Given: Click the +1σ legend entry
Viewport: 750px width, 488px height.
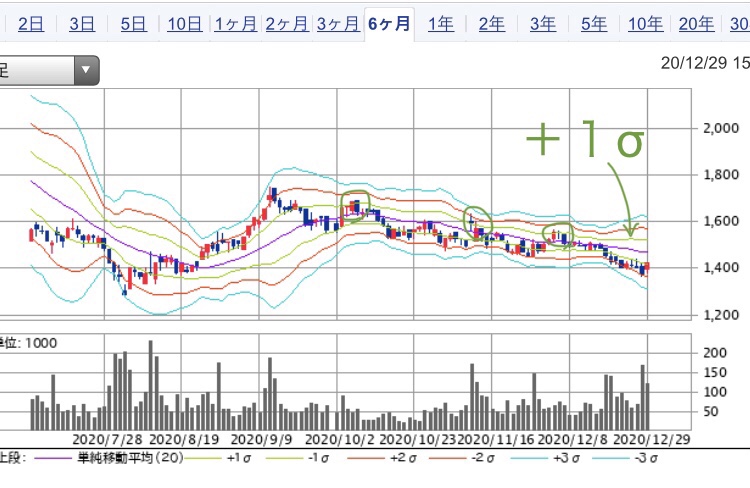Looking at the screenshot, I should 238,458.
